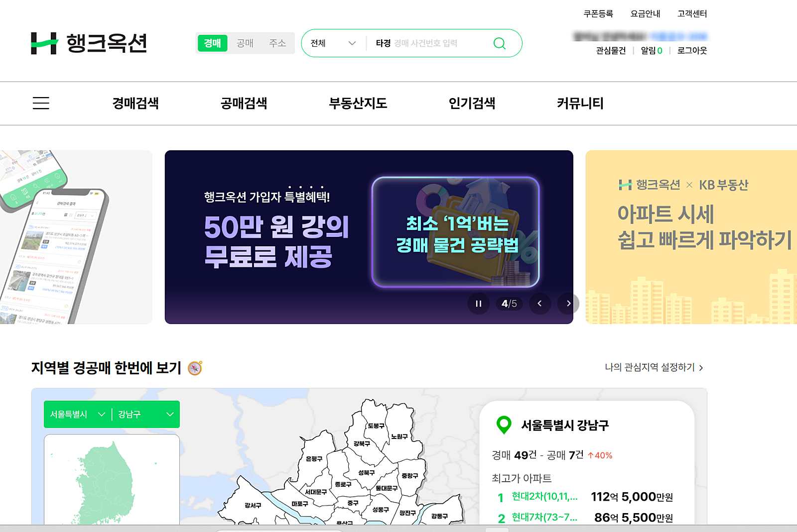Expand the 강남구 district dropdown
Image resolution: width=797 pixels, height=532 pixels.
tap(146, 414)
